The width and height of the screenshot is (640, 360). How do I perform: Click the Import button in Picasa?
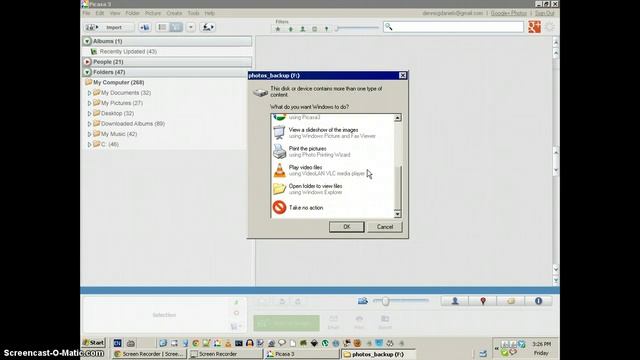pos(109,27)
